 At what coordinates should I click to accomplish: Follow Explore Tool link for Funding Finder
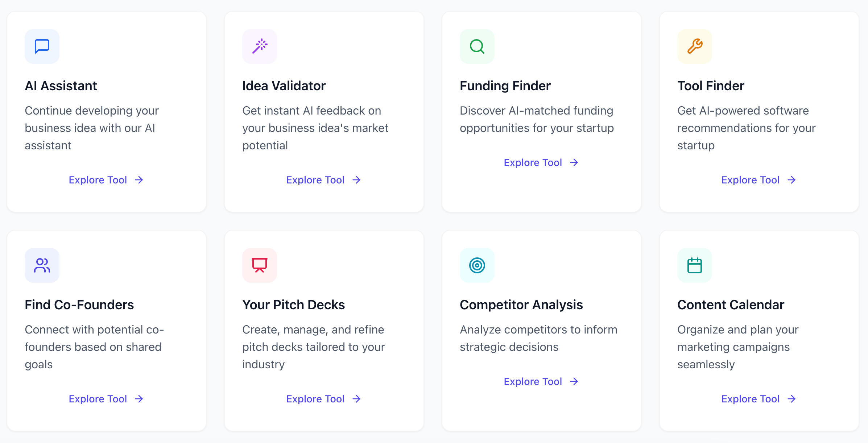pyautogui.click(x=541, y=162)
